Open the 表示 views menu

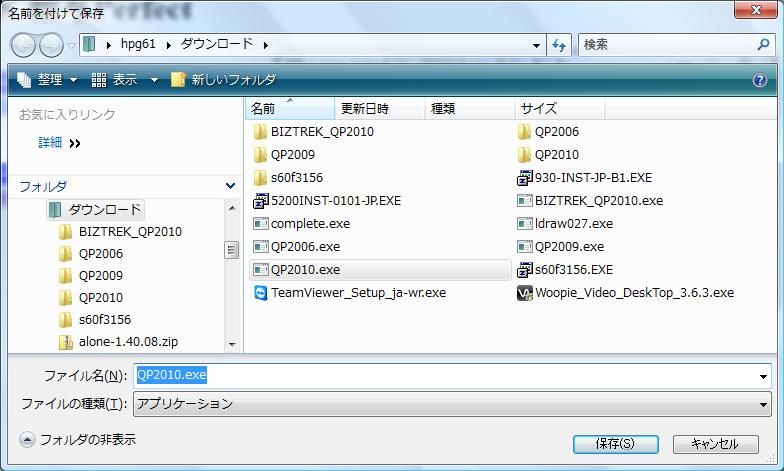tap(124, 80)
